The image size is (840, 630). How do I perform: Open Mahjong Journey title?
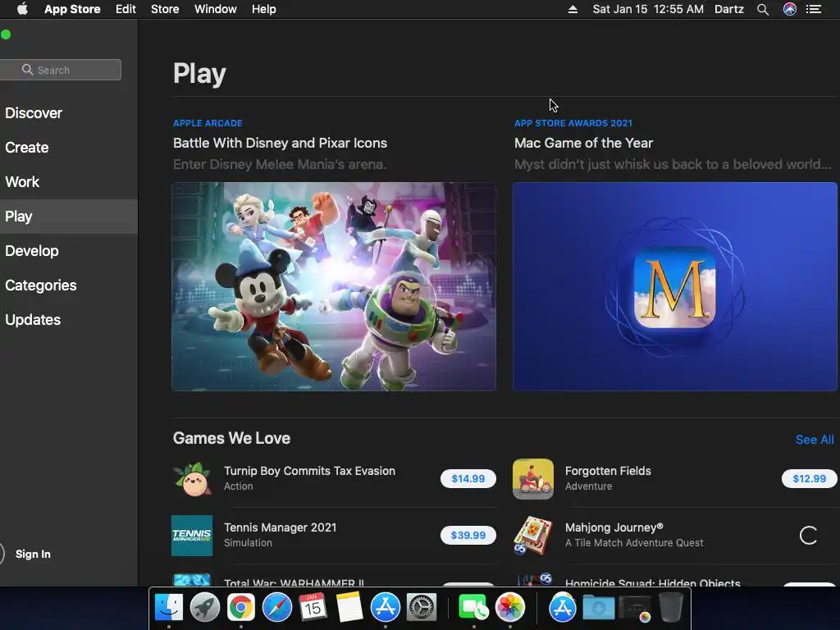pos(614,527)
